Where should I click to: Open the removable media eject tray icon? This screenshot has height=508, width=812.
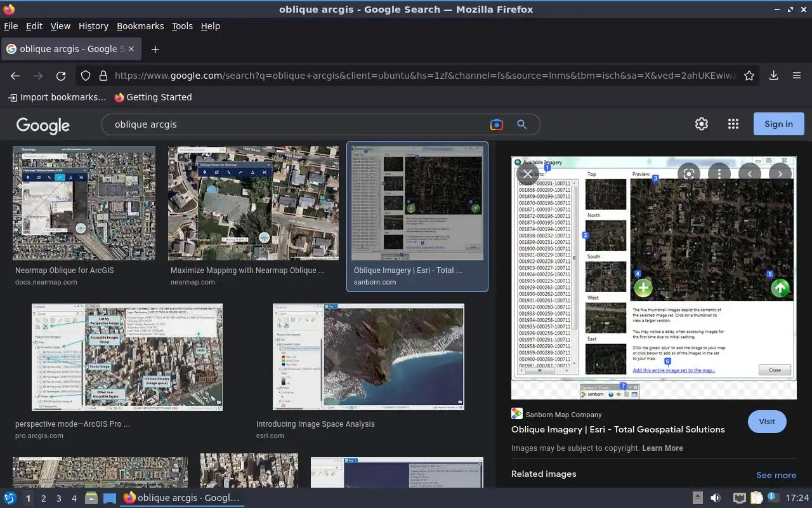point(697,498)
